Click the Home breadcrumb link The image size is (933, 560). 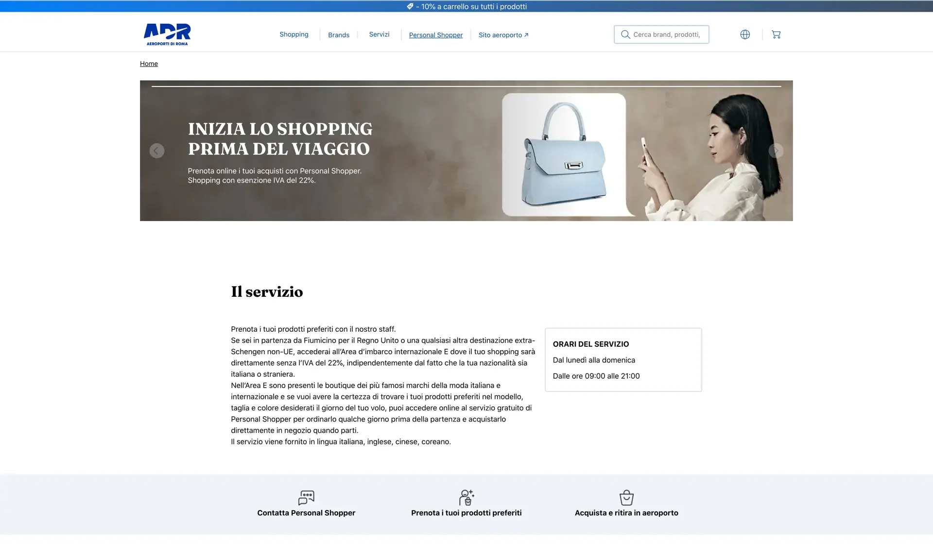(149, 64)
